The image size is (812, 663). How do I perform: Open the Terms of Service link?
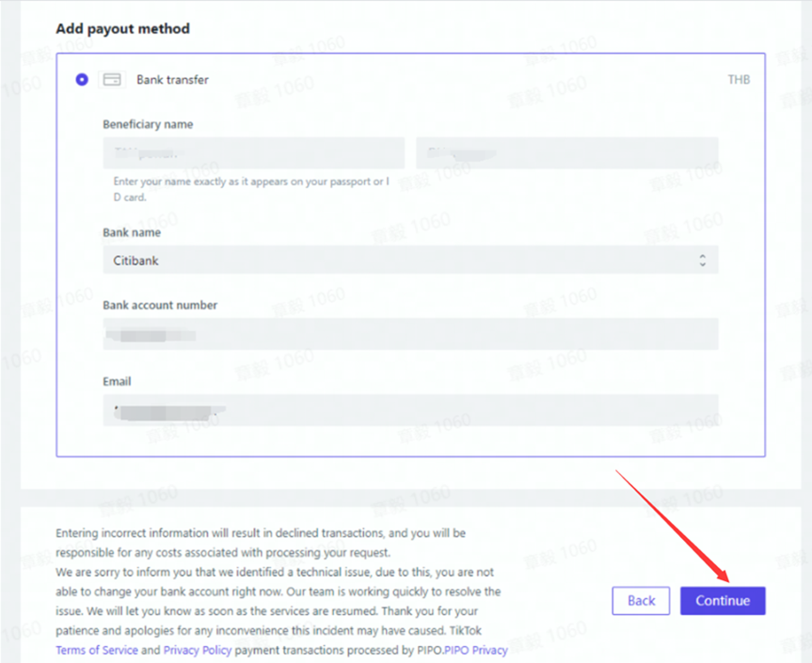click(x=96, y=650)
